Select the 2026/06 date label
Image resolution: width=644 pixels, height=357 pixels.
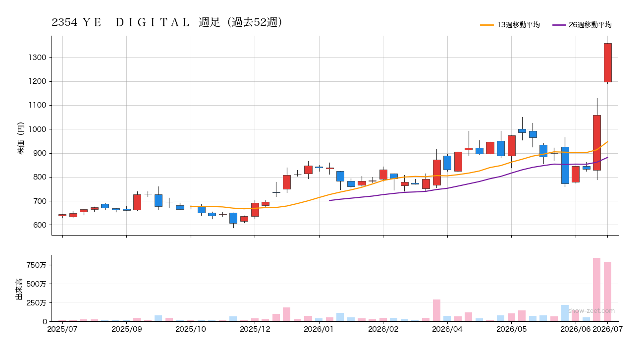click(x=576, y=329)
